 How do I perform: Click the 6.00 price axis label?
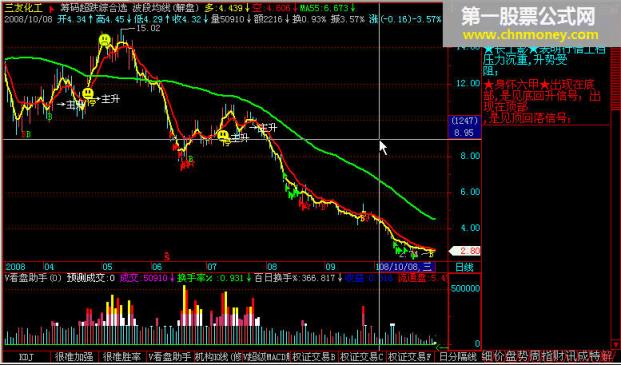tap(470, 192)
